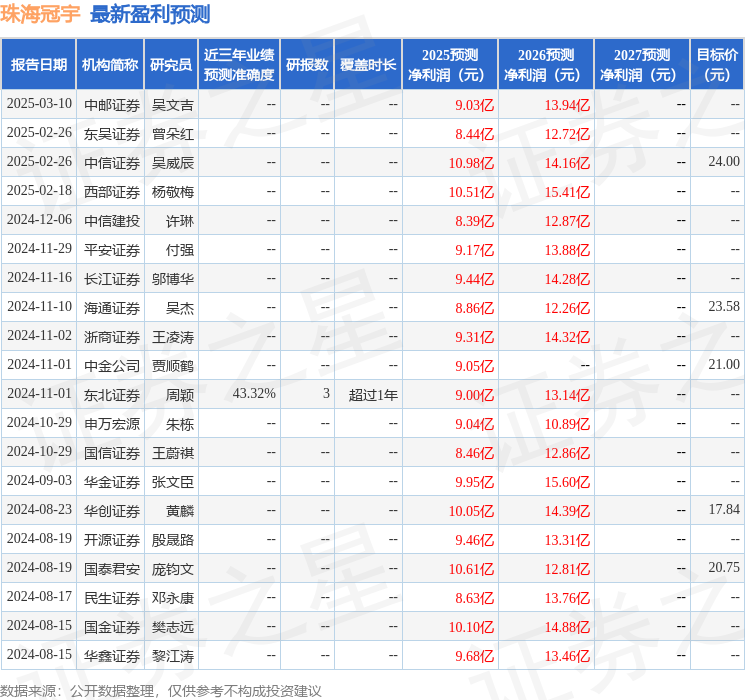Select the 中邮证券 cell
Screen dimensions: 745x700
pos(112,105)
